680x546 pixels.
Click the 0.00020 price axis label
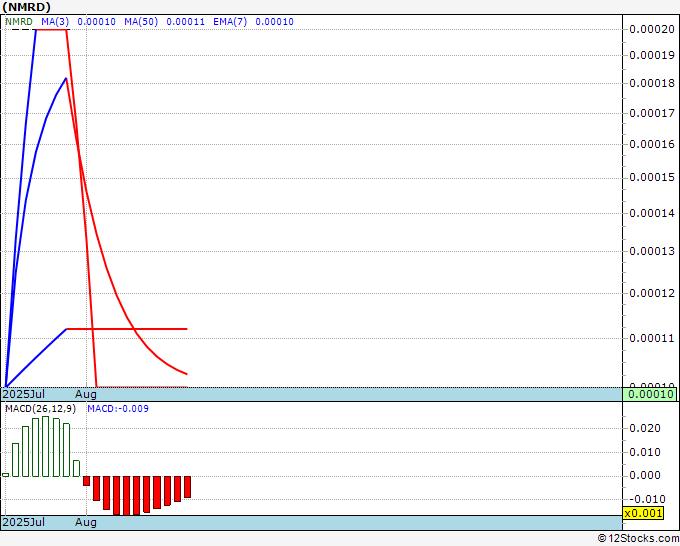pos(652,29)
